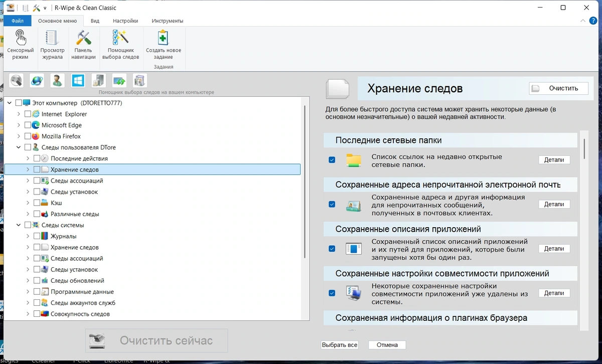Collapse the ribbon with the top-right chevron

[582, 21]
